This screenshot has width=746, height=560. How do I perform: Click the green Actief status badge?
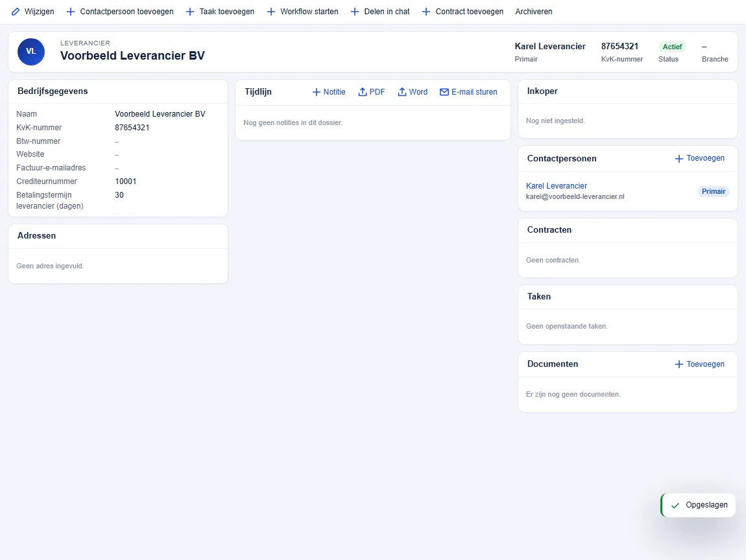[x=672, y=47]
